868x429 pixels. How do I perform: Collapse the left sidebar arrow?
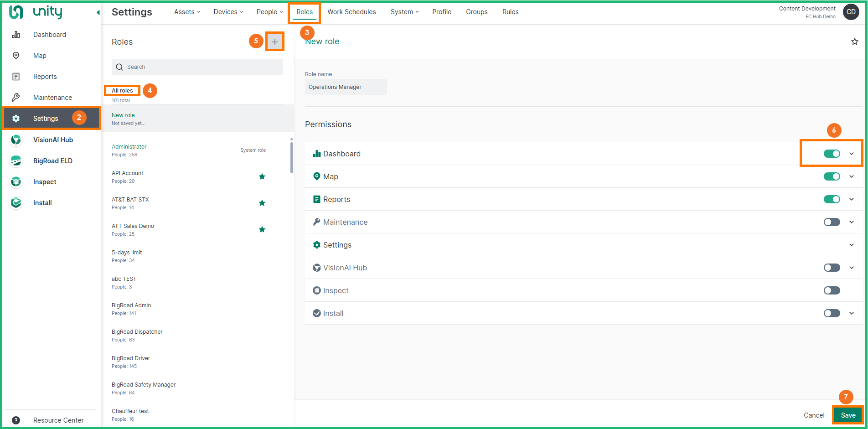98,13
